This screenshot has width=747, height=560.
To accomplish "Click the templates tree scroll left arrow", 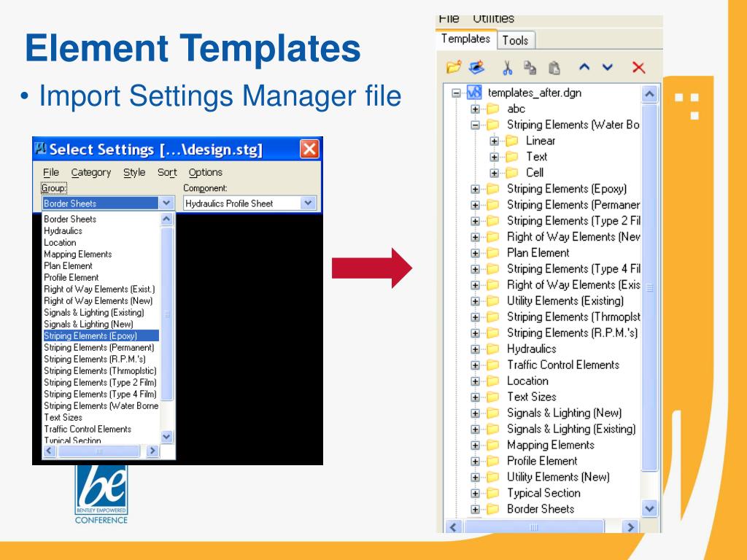I will click(453, 526).
